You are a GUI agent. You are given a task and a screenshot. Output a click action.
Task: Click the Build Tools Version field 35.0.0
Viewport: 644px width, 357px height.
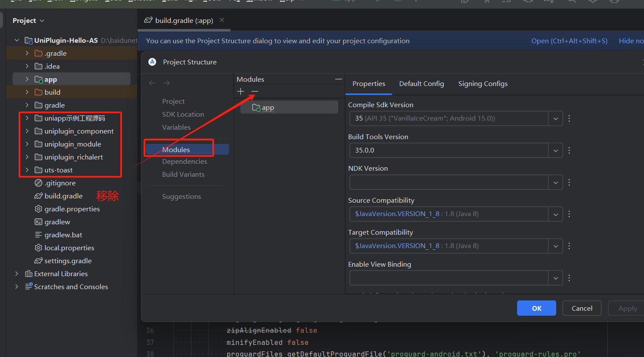tap(449, 150)
